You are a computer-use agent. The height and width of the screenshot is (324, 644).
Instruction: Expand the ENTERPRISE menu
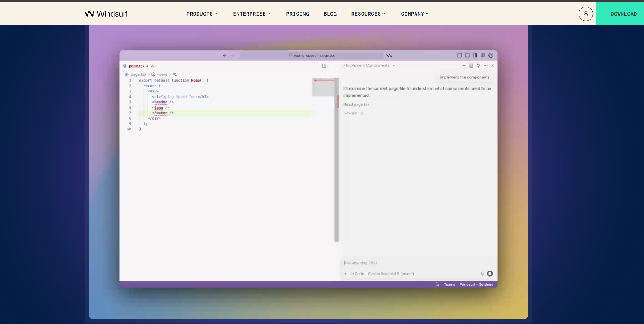251,14
